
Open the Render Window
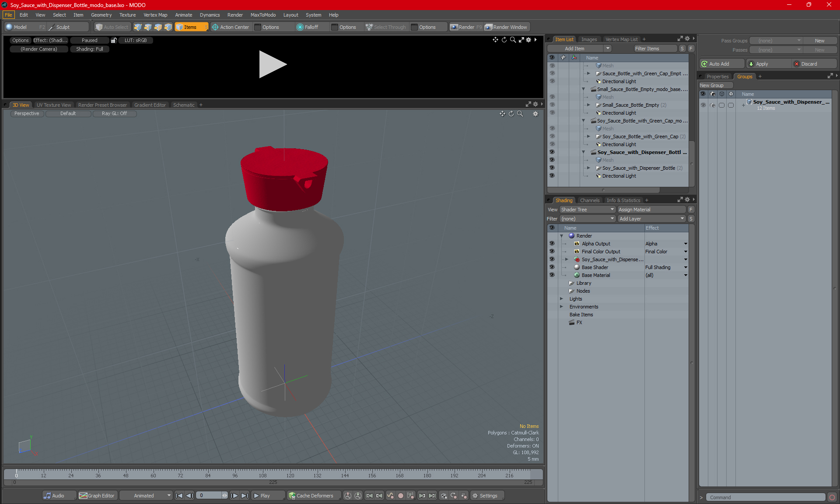(506, 27)
